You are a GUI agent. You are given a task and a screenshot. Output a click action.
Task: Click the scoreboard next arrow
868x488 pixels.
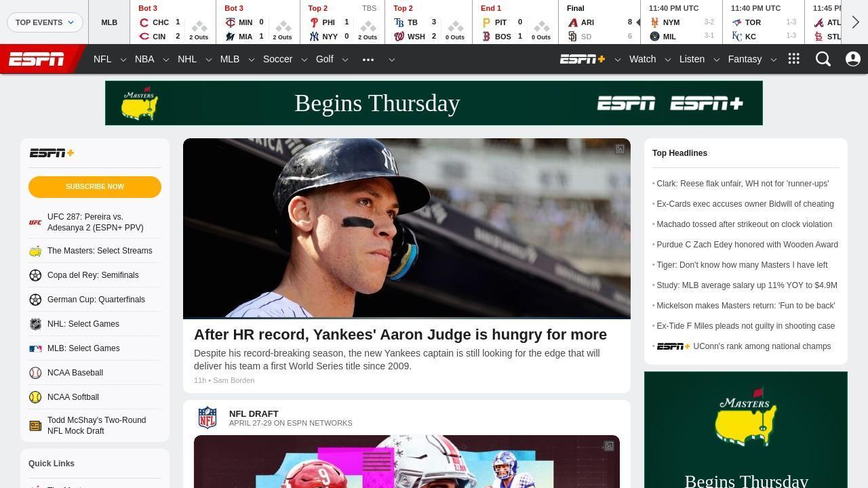856,22
